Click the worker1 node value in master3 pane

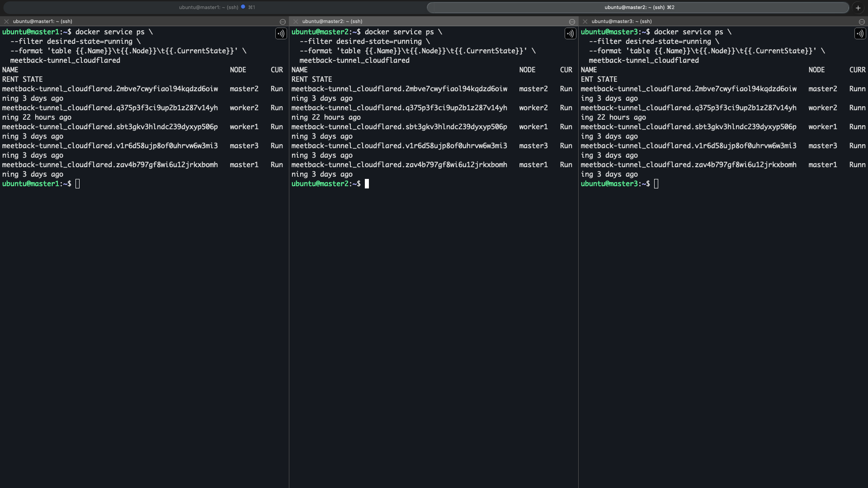coord(823,127)
